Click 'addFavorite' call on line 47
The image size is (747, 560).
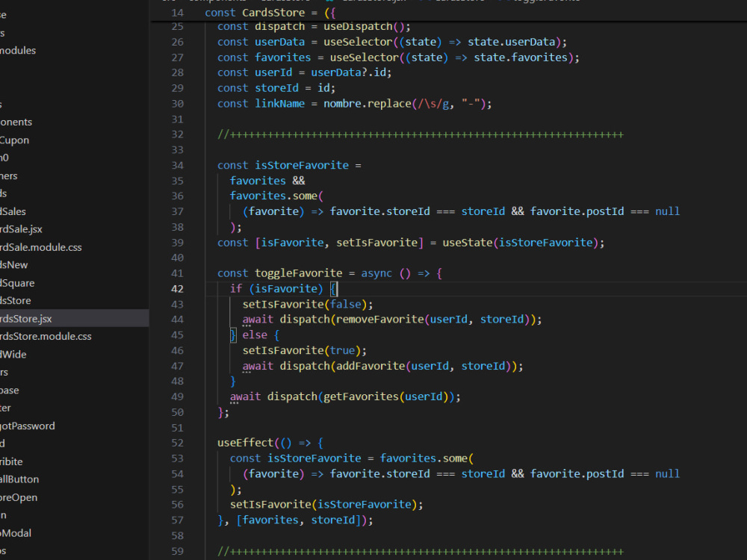coord(371,366)
